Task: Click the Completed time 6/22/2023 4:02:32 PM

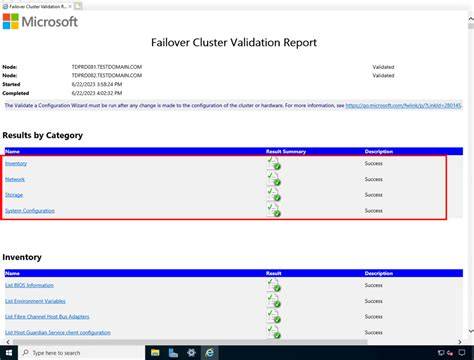Action: pos(97,93)
